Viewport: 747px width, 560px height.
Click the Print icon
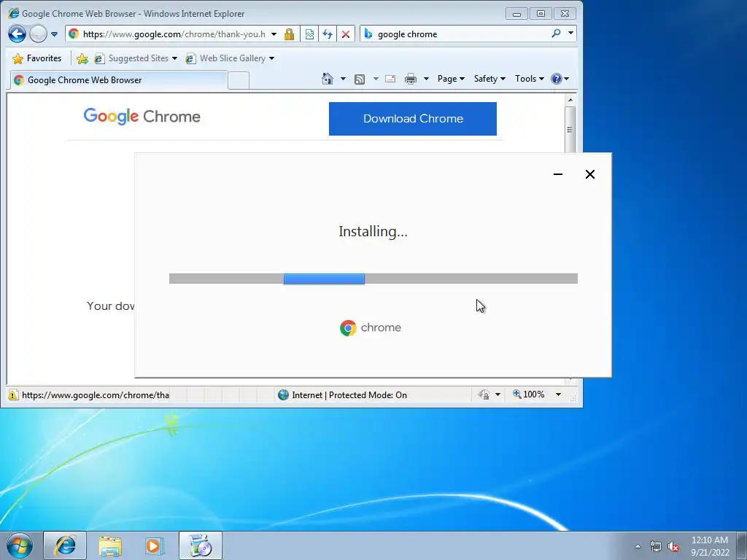point(410,79)
